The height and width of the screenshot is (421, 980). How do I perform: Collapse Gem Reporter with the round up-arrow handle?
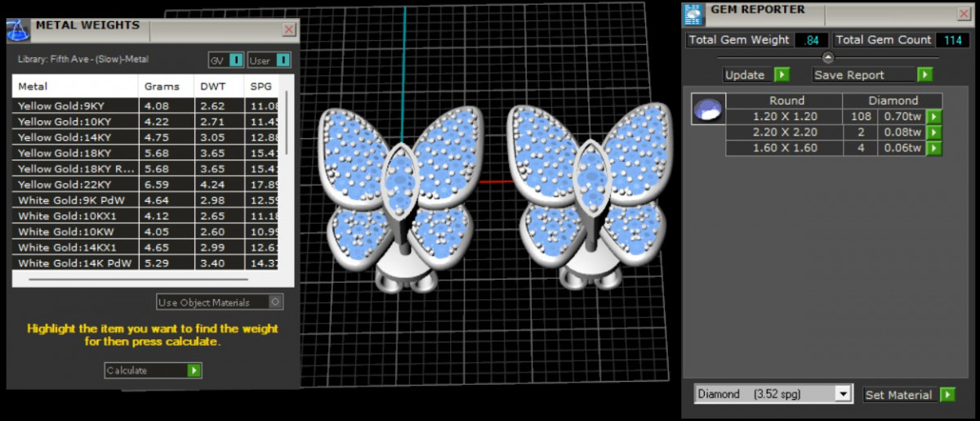click(828, 57)
